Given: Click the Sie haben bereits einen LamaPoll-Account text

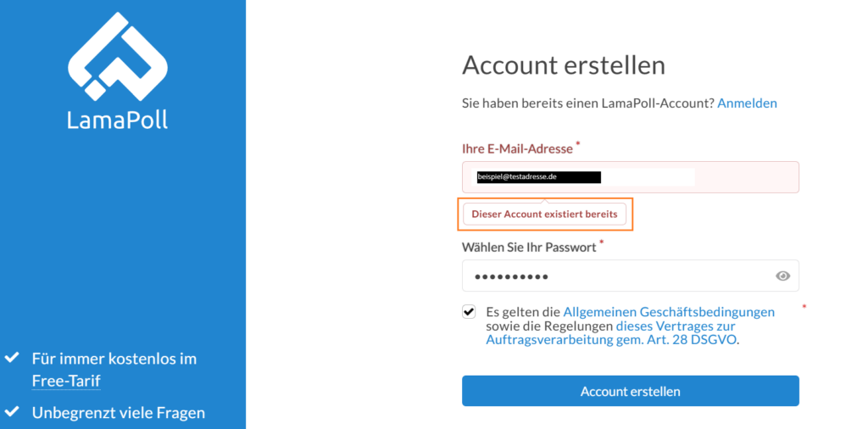Looking at the screenshot, I should [588, 103].
